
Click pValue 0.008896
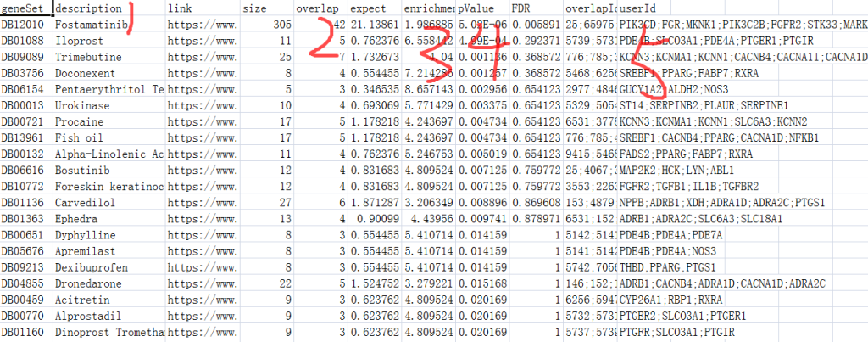point(482,203)
